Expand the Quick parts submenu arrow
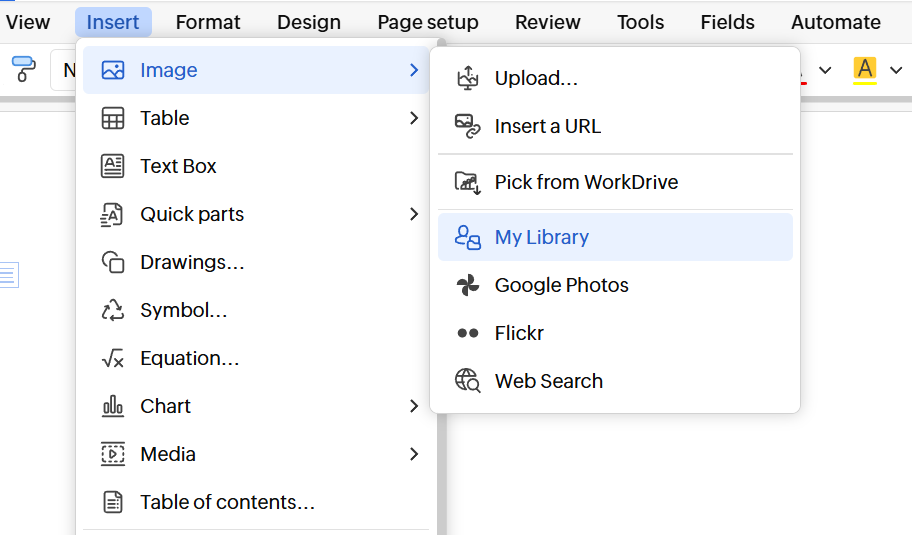 click(x=414, y=214)
